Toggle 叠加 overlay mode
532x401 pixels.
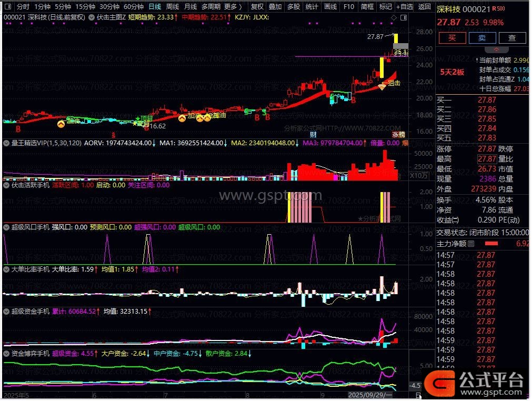[x=275, y=7]
